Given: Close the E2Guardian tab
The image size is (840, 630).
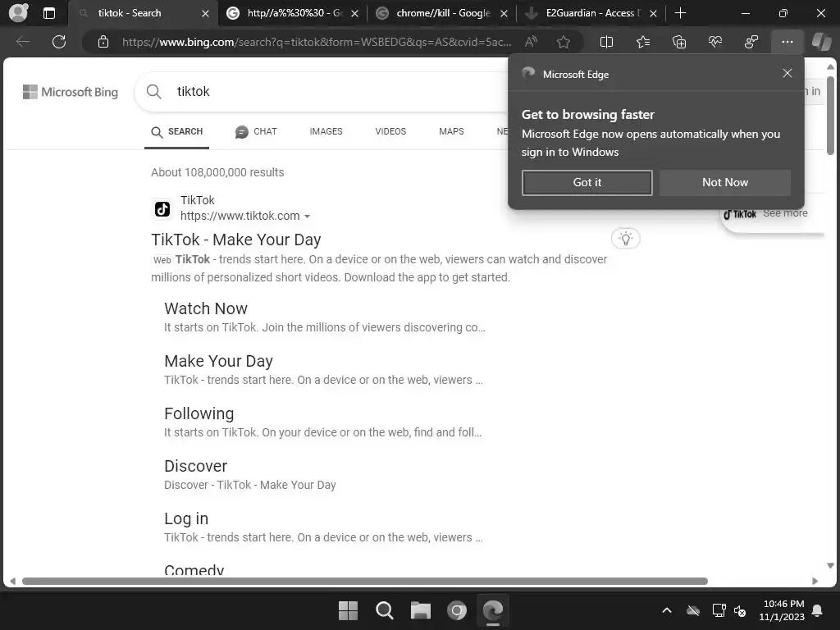Looking at the screenshot, I should pos(653,13).
